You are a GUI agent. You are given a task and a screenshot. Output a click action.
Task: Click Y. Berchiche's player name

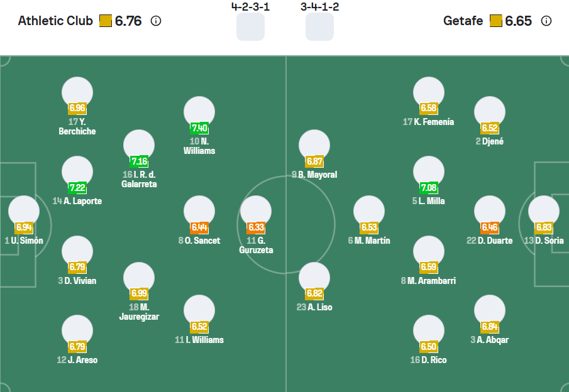click(x=77, y=127)
